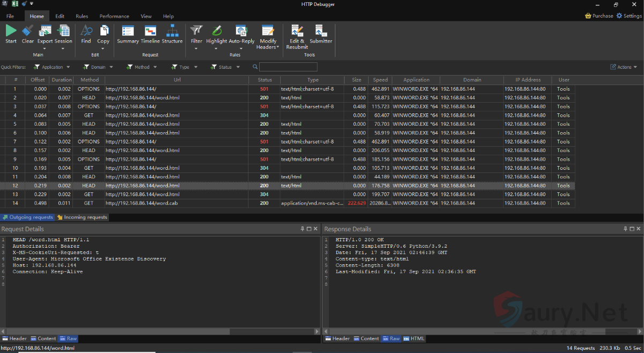The image size is (644, 353).
Task: Click the quick filter search field
Action: point(288,67)
